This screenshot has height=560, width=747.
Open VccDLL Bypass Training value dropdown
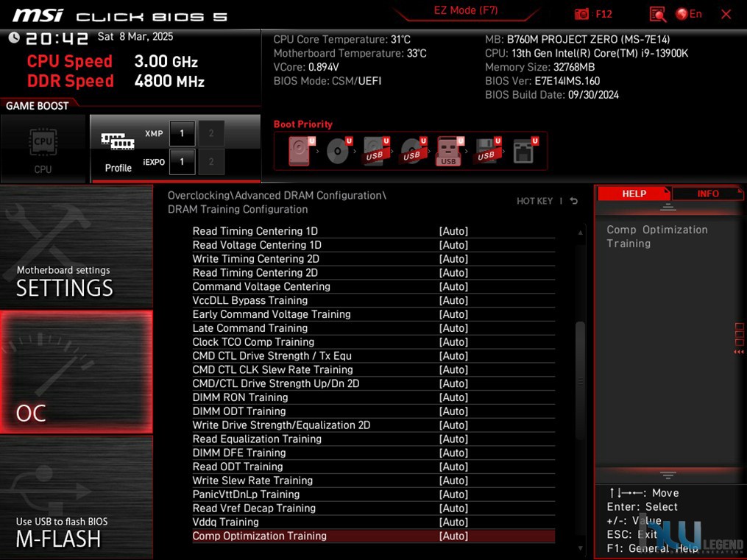pyautogui.click(x=453, y=300)
